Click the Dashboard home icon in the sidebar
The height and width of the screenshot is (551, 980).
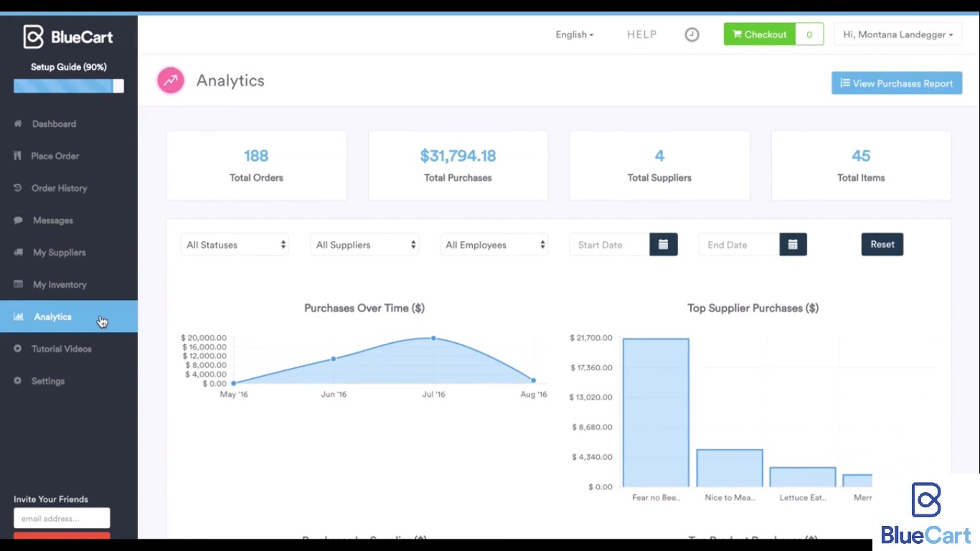pyautogui.click(x=18, y=124)
